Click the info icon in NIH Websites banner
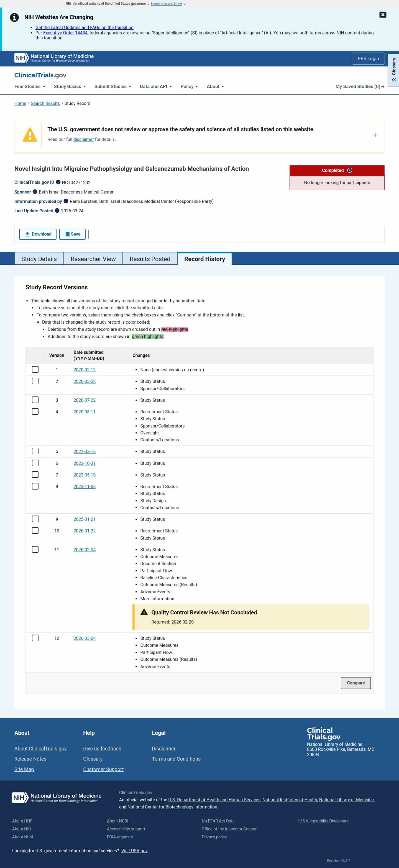This screenshot has width=399, height=868. [14, 17]
